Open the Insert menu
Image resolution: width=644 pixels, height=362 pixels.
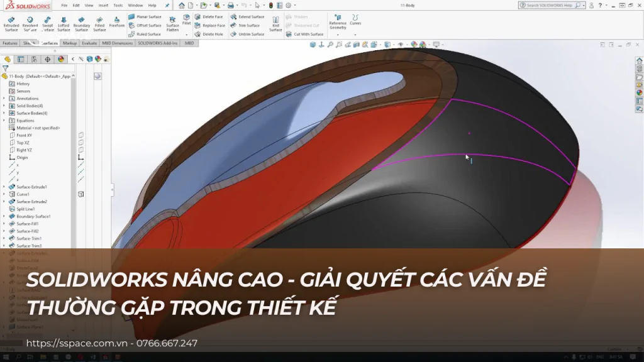[x=103, y=5]
